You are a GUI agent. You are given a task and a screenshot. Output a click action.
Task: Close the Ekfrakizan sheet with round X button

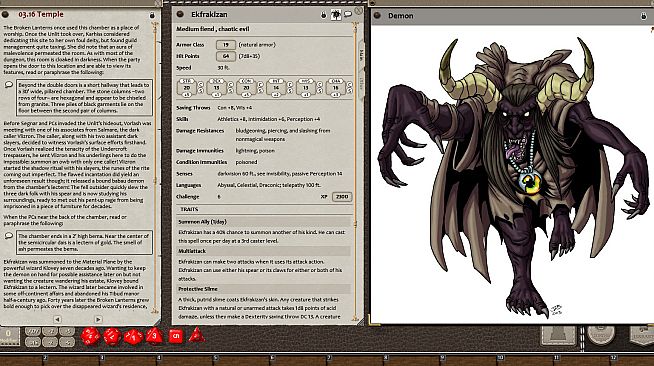click(x=359, y=11)
